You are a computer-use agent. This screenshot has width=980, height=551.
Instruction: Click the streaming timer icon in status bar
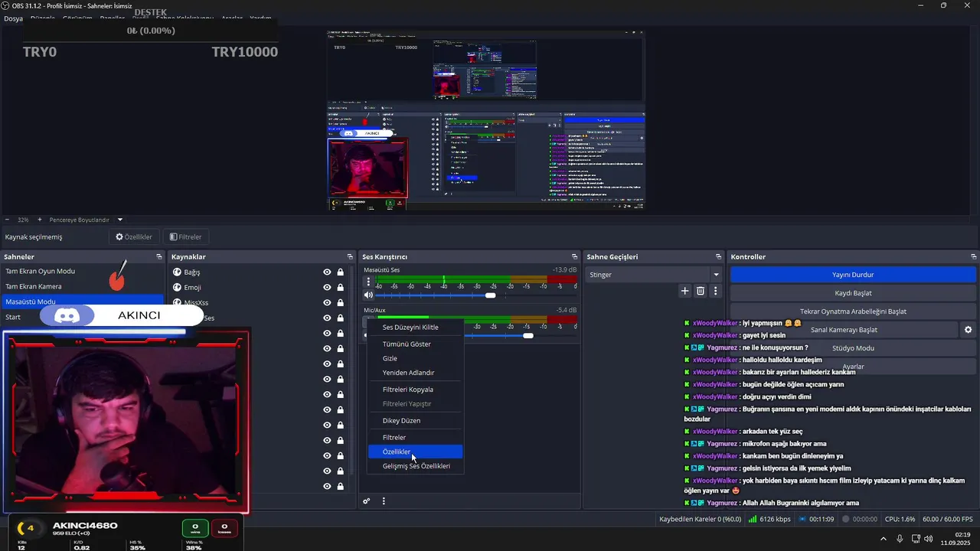(x=802, y=519)
